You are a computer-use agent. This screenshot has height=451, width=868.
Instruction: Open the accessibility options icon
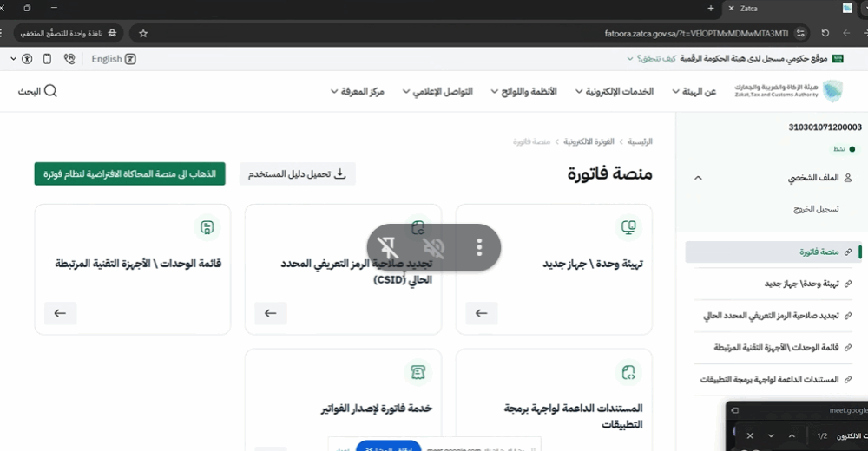(27, 59)
